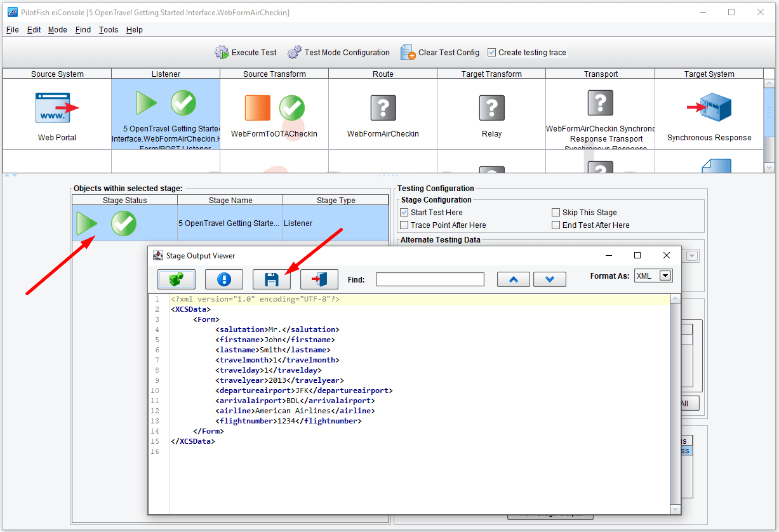The height and width of the screenshot is (532, 779).
Task: Click the Listener stage green play icon
Action: point(147,102)
